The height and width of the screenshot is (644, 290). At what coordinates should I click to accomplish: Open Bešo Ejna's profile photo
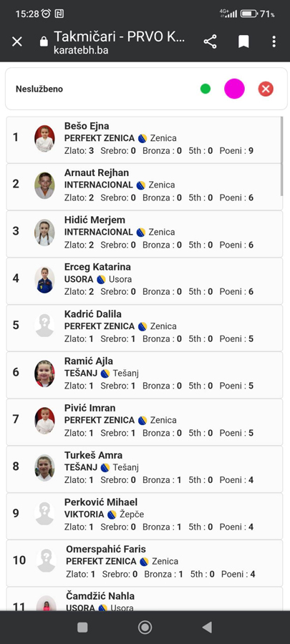pos(44,139)
